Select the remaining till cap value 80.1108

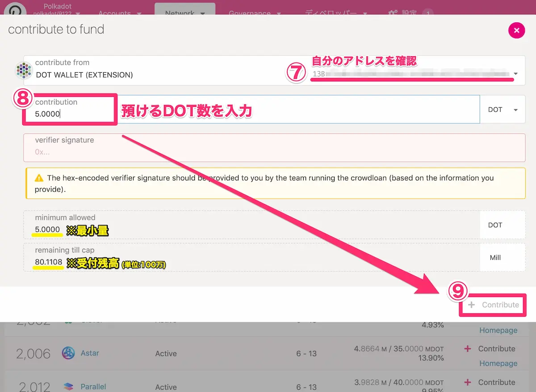point(48,262)
